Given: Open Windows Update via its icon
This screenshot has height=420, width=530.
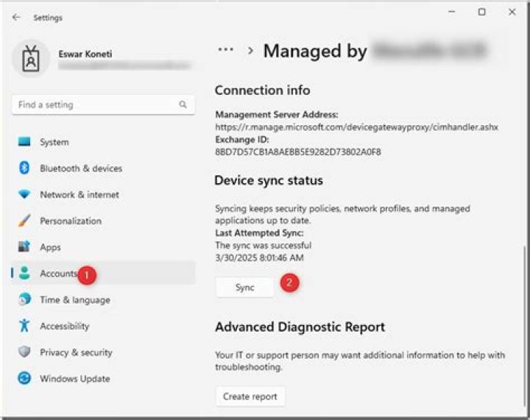Looking at the screenshot, I should pyautogui.click(x=24, y=379).
